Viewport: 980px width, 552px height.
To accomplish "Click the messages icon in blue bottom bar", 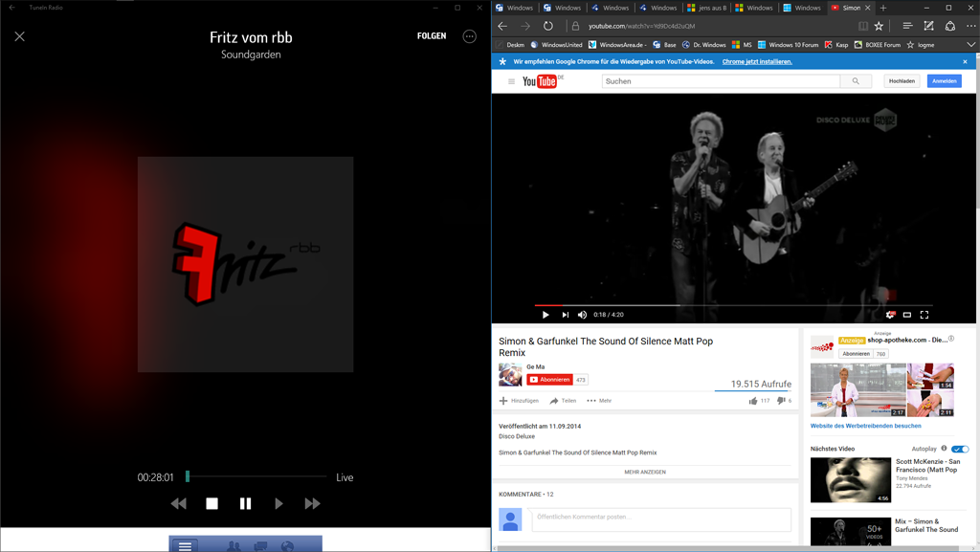I will click(260, 546).
